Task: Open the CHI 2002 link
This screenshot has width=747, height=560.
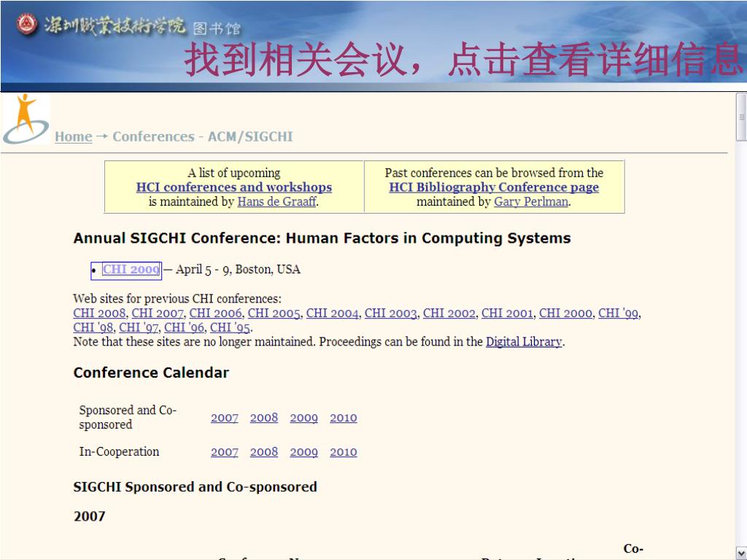Action: pyautogui.click(x=449, y=313)
